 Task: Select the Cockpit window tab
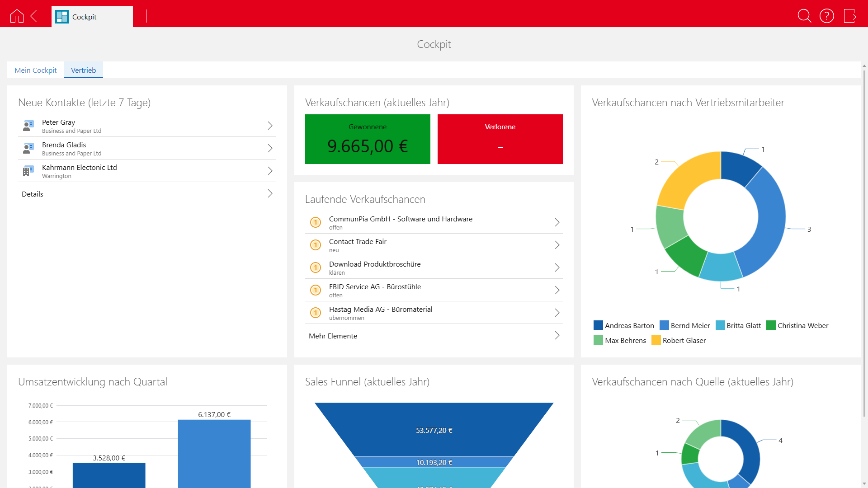point(92,17)
